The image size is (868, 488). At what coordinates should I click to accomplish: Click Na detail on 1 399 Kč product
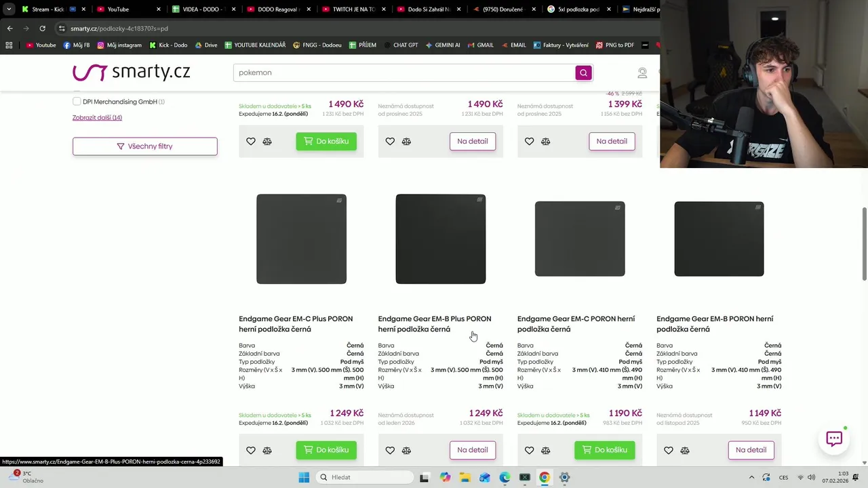pyautogui.click(x=612, y=141)
